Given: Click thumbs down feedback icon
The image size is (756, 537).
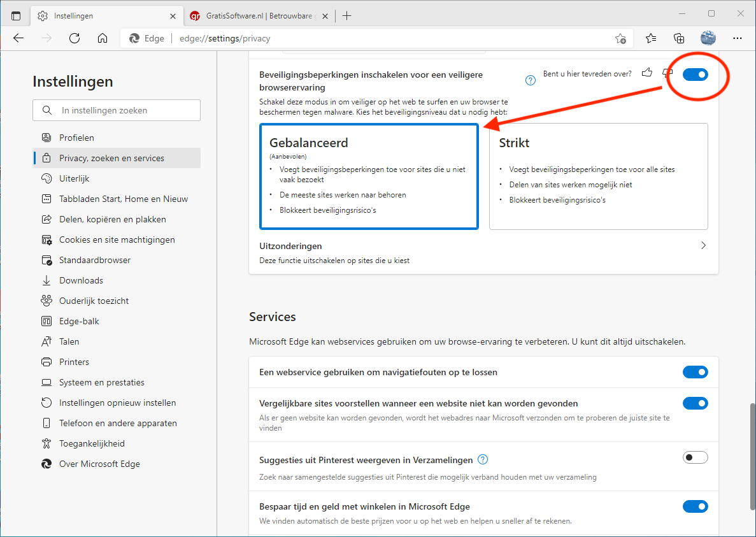Looking at the screenshot, I should [666, 73].
